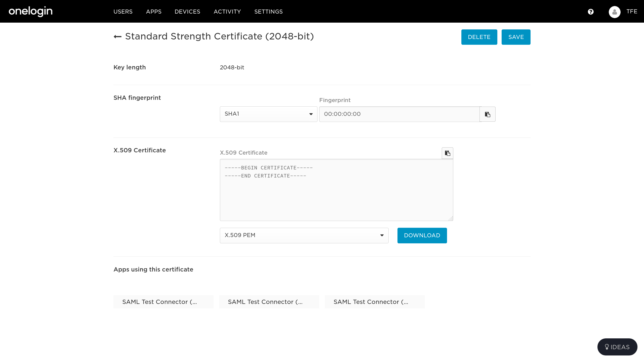Copy the X.509 certificate text

[x=447, y=153]
